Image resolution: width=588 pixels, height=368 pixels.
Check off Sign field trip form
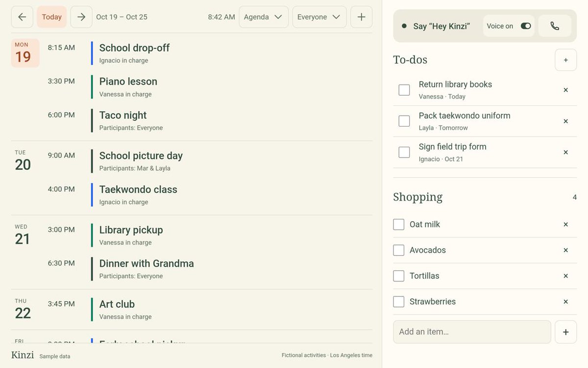tap(404, 152)
